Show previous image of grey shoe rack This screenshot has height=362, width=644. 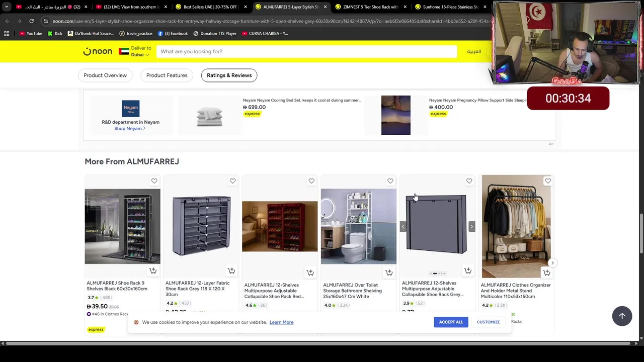click(403, 227)
